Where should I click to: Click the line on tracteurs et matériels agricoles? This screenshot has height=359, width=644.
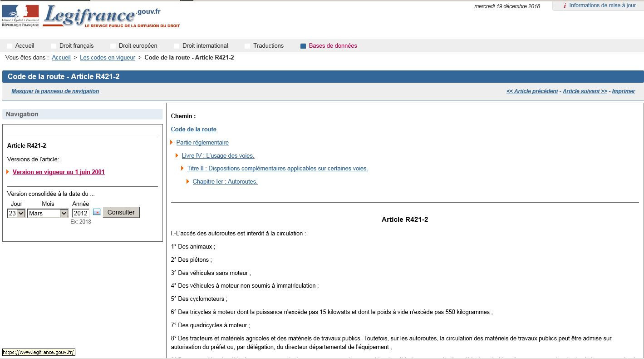click(392, 343)
